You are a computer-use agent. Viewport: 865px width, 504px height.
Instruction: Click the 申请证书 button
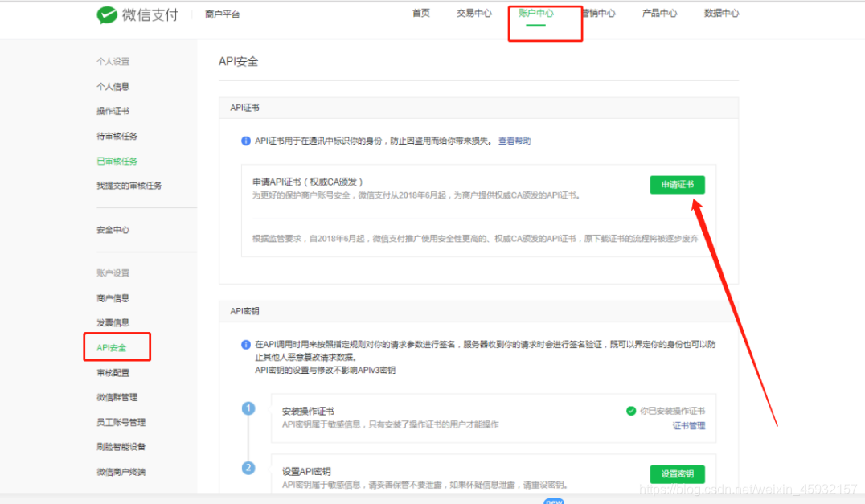point(678,185)
